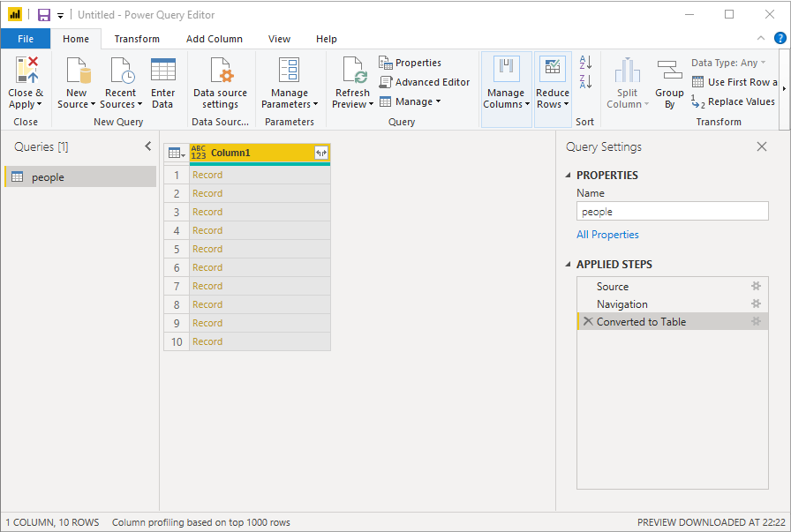This screenshot has height=532, width=791.
Task: Select the Navigation applied step
Action: 673,304
